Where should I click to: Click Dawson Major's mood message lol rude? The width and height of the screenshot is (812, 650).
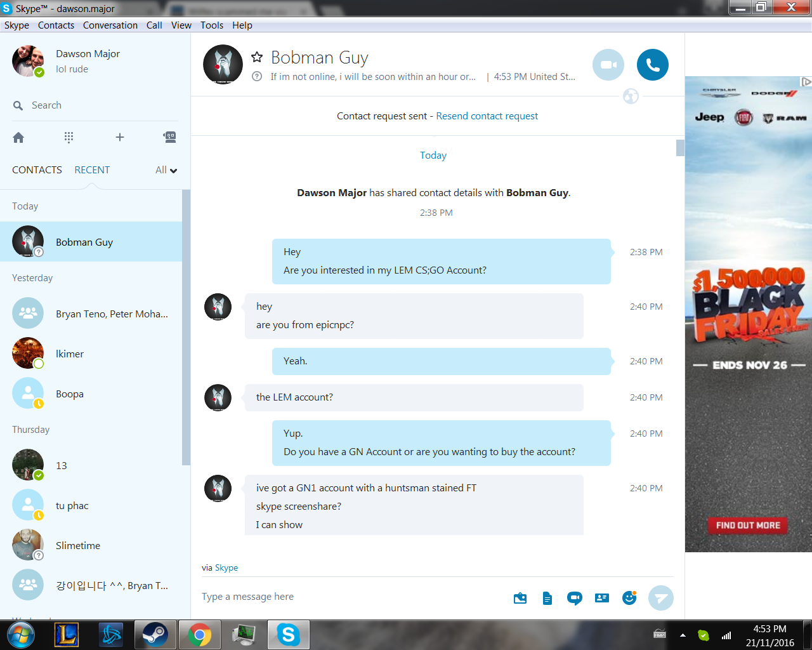[72, 69]
